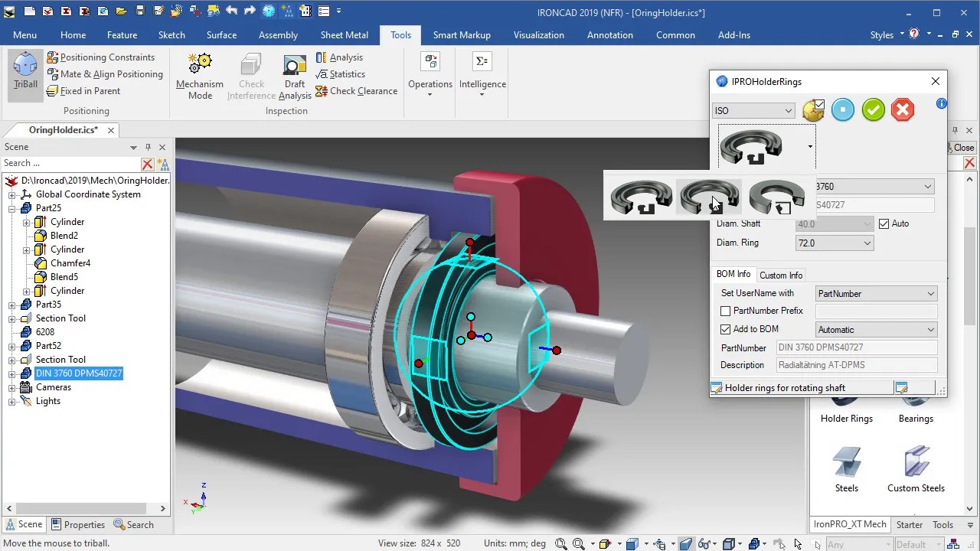
Task: Open Positioning Constraints tool
Action: pyautogui.click(x=100, y=57)
